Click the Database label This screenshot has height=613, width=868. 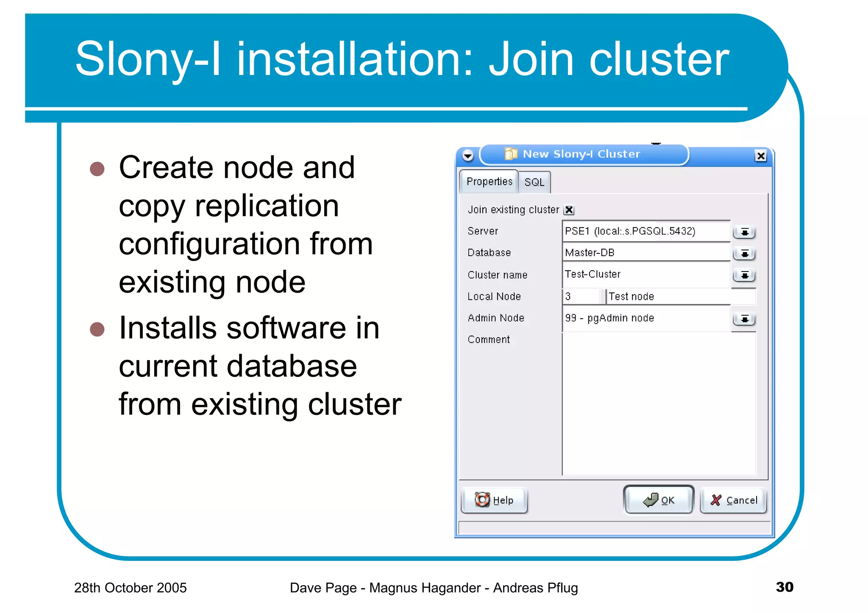489,253
